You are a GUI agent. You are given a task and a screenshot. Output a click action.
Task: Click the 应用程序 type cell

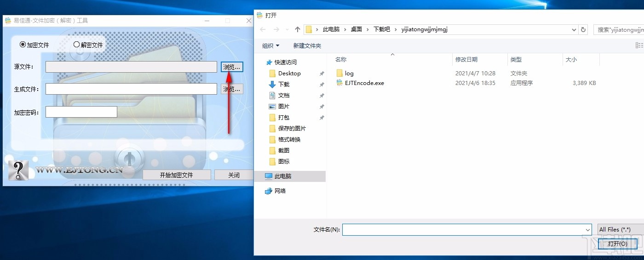522,83
